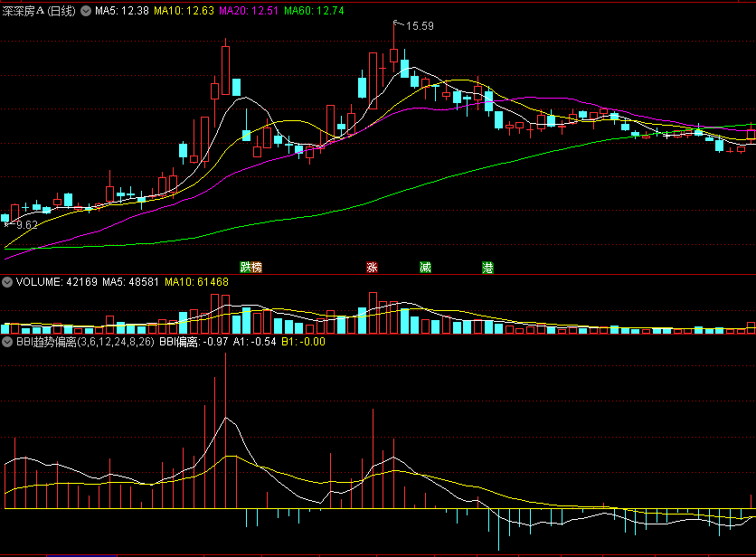Click the green 减 event marker
Screen dimensions: 756x557
425,268
